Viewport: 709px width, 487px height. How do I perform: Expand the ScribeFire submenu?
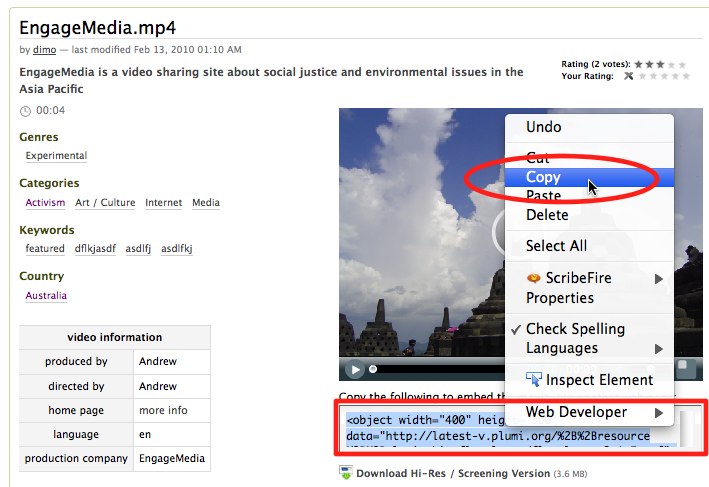click(x=659, y=279)
